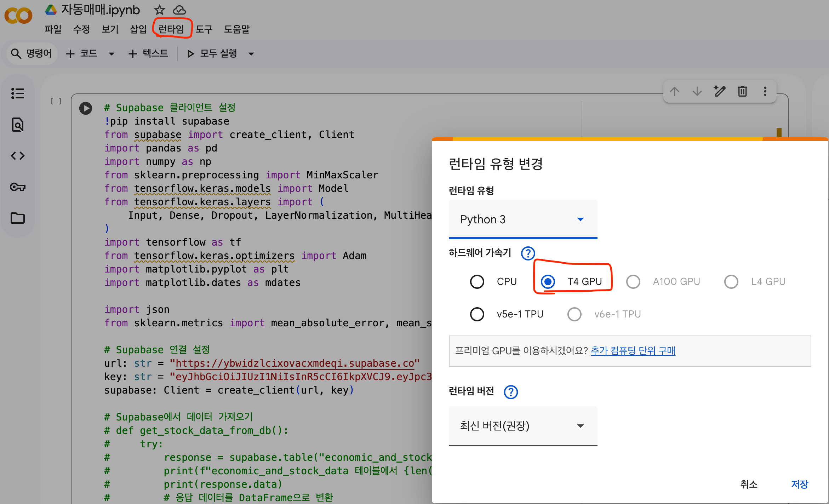This screenshot has width=829, height=504.
Task: Open the find and replace sidebar icon
Action: pos(18,125)
